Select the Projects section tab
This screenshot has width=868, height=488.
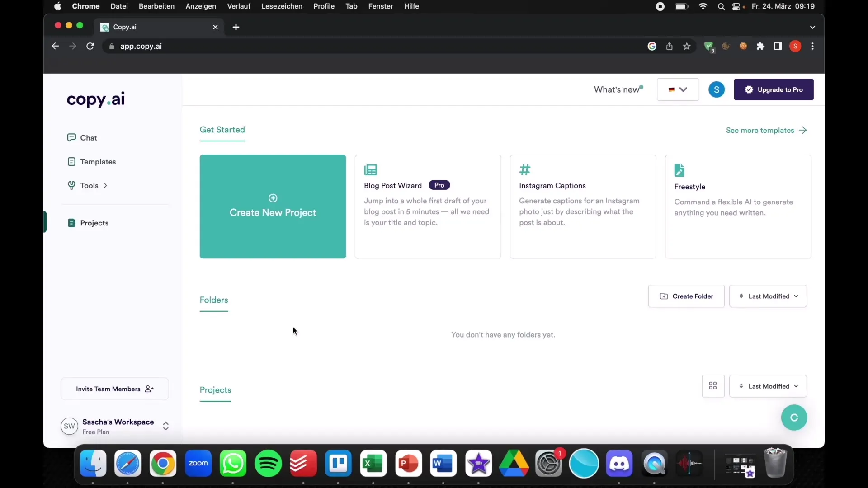point(215,390)
